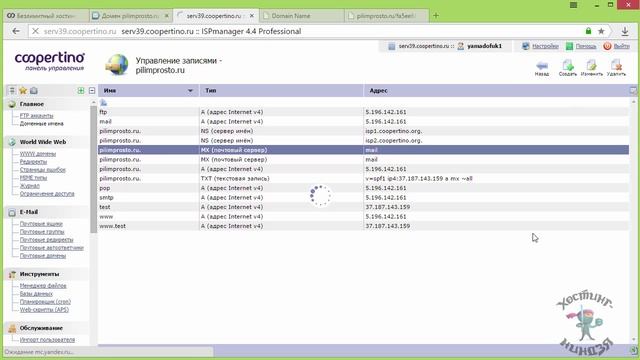Open Почтовые ящики in the sidebar
Screen dimensions: 640x360
coord(41,224)
